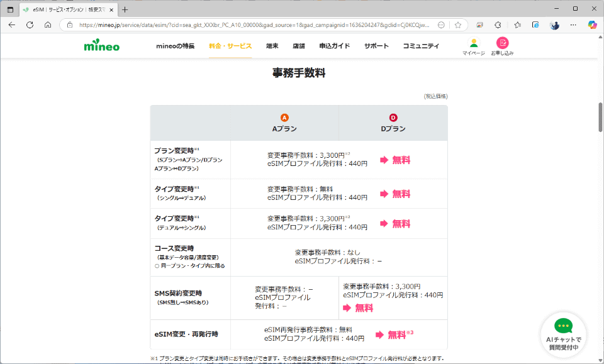Screen dimensions: 604x364
Task: Open the screenshot tool toolbar icon
Action: [479, 25]
